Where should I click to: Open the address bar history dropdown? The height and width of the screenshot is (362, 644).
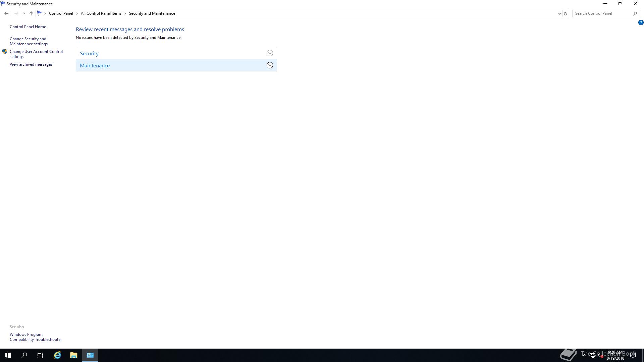pyautogui.click(x=559, y=13)
